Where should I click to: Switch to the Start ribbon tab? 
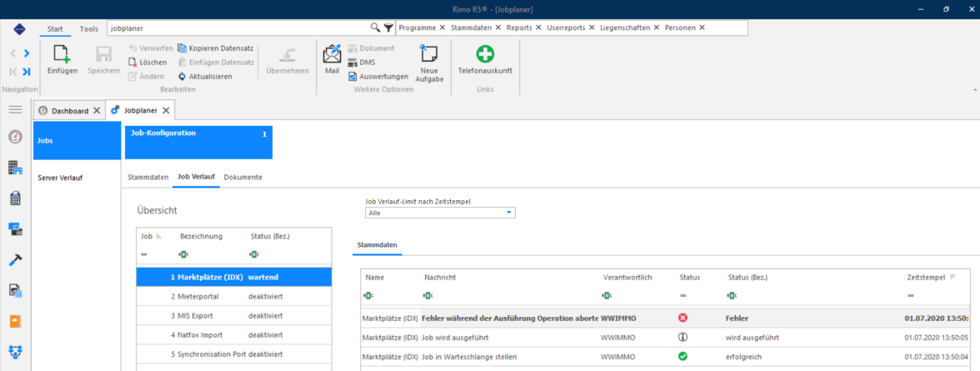point(55,29)
